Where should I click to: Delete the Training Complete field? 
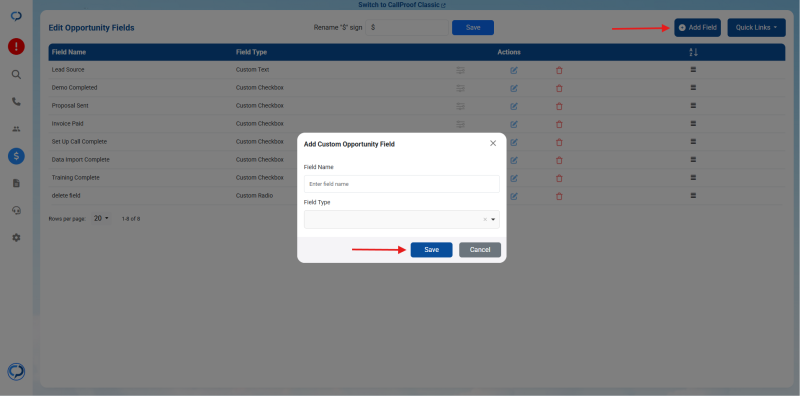coord(559,178)
